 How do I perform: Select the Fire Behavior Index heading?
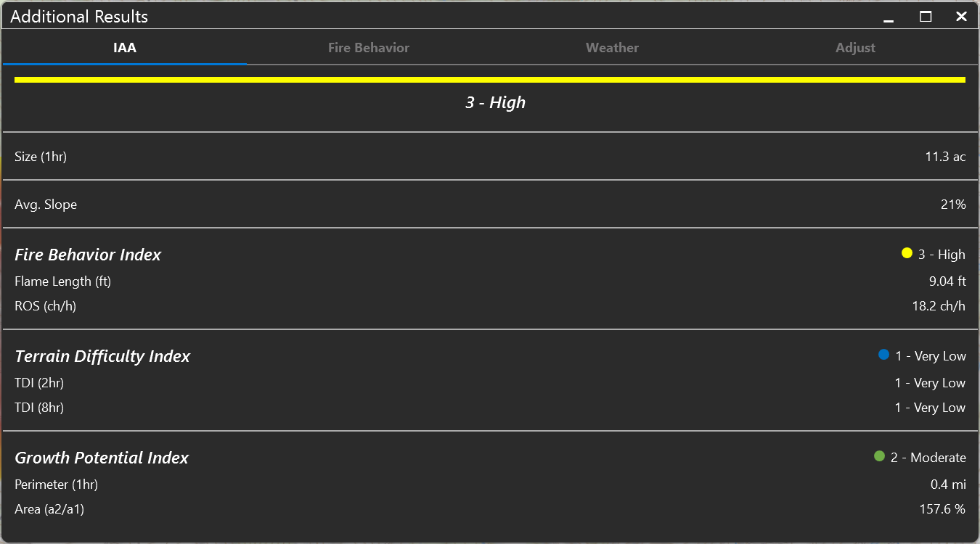click(88, 255)
